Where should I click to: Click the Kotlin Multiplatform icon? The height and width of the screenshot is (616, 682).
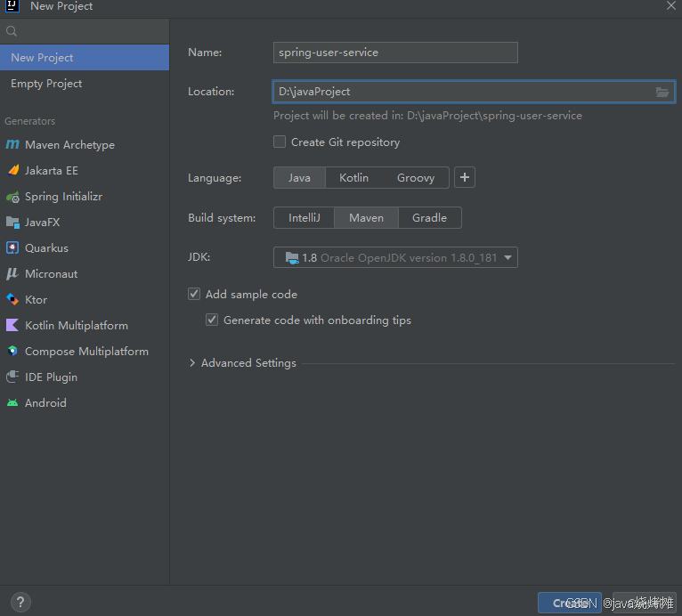click(12, 325)
